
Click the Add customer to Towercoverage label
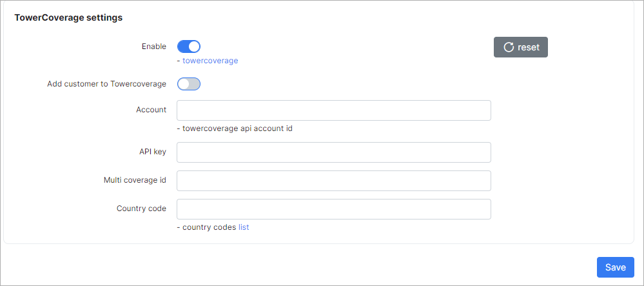[x=106, y=84]
